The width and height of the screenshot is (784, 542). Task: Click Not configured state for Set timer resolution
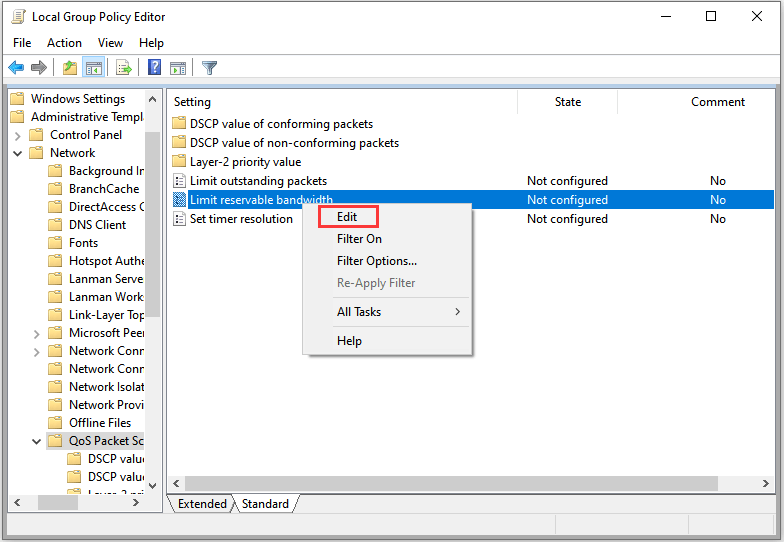tap(568, 218)
